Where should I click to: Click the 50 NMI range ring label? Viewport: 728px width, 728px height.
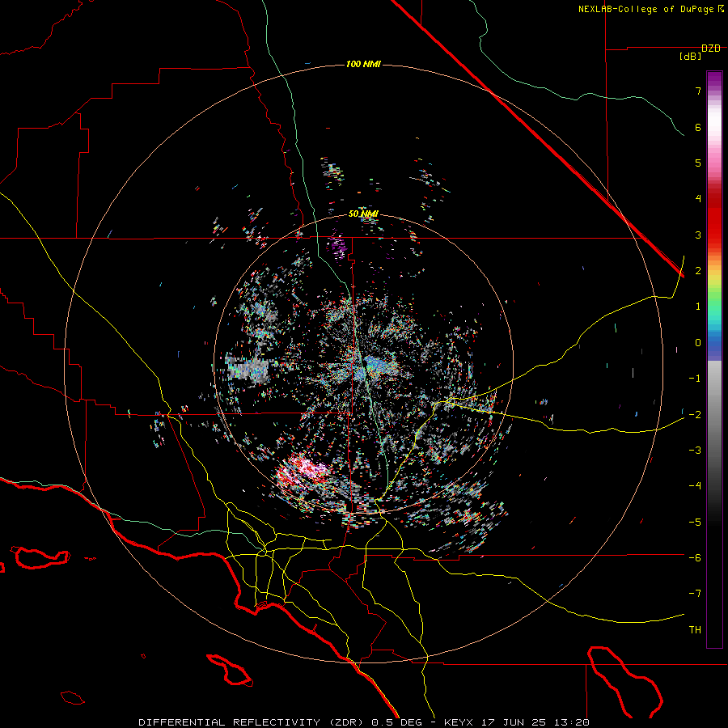tap(363, 214)
